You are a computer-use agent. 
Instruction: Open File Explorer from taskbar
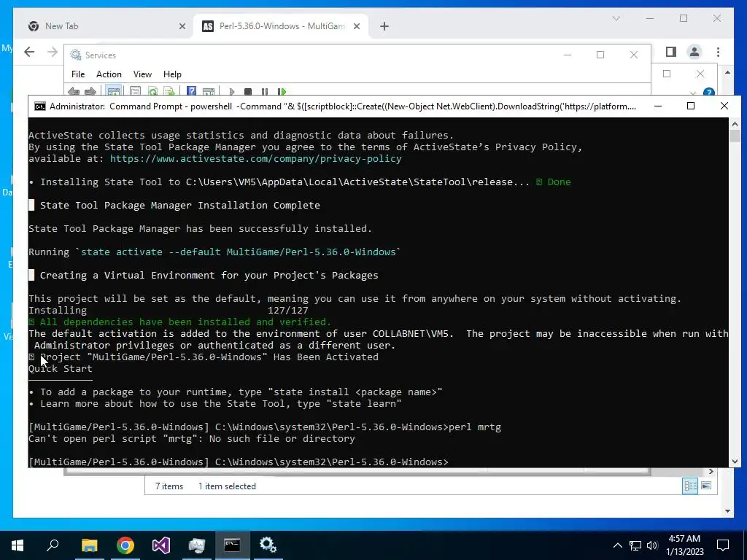coord(89,545)
